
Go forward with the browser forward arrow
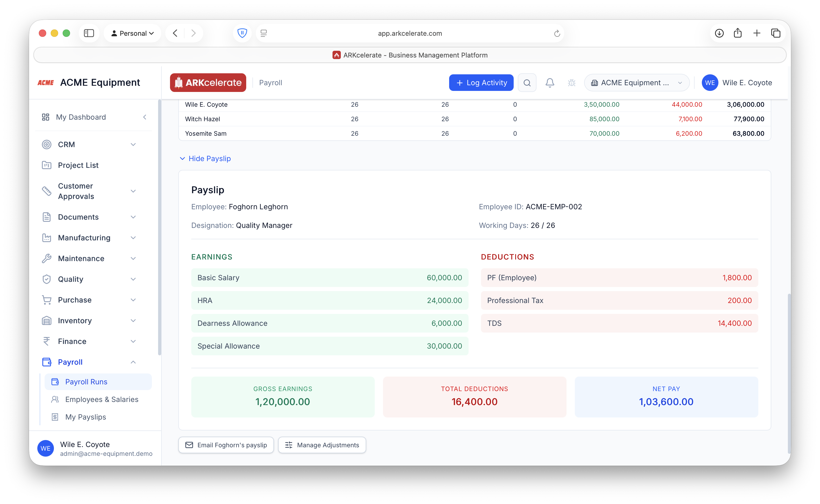point(193,33)
